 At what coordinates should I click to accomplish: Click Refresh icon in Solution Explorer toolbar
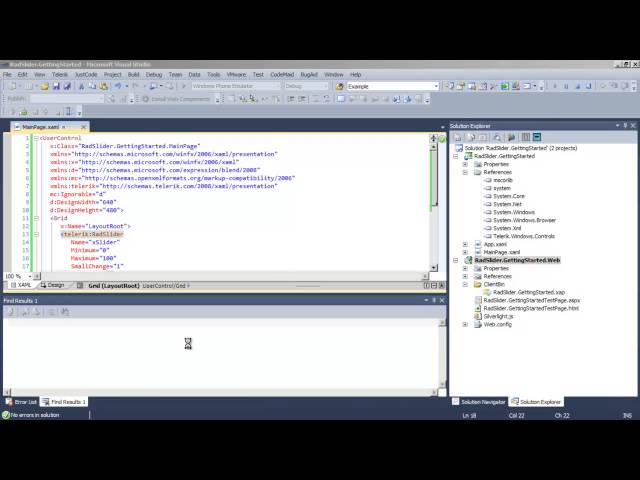(x=483, y=137)
